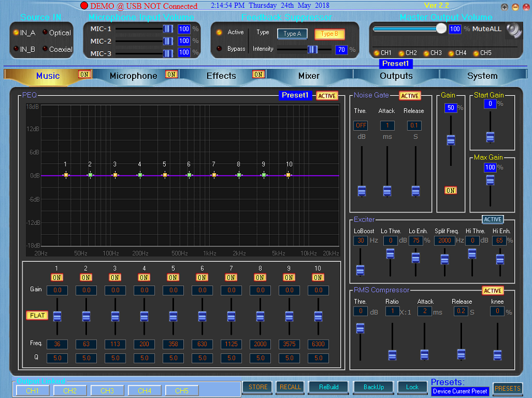Viewport: 532px width, 398px height.
Task: Click Noise Gate Attack slider handle
Action: tap(387, 191)
